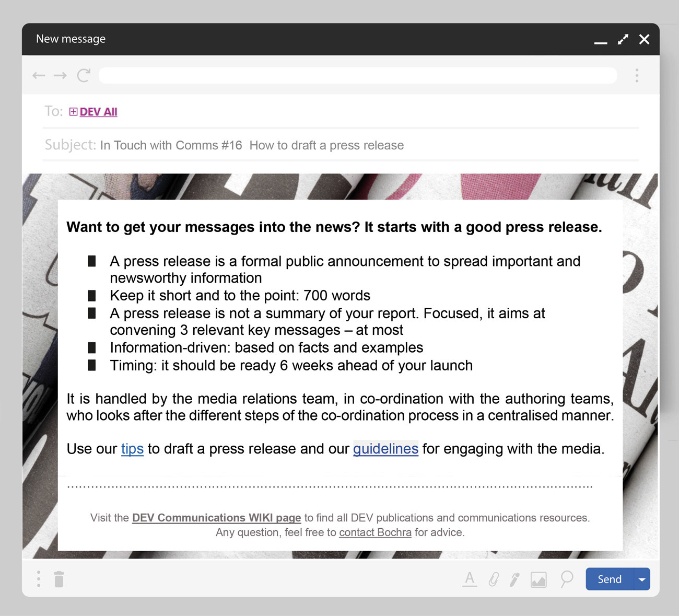Expand the DEV All recipient group

coord(73,111)
